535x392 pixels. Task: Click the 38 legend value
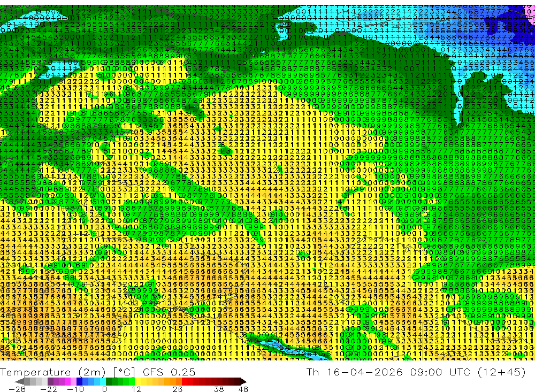(x=219, y=389)
